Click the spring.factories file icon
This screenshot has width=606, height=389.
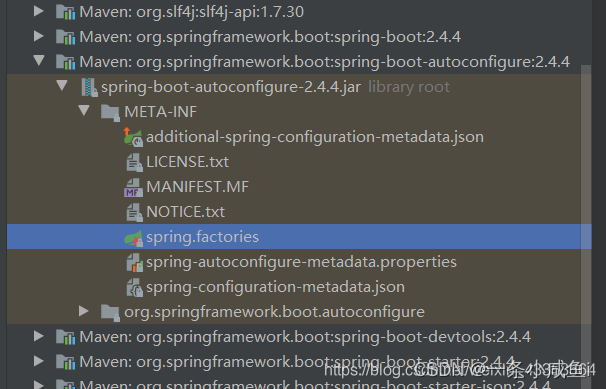click(134, 237)
